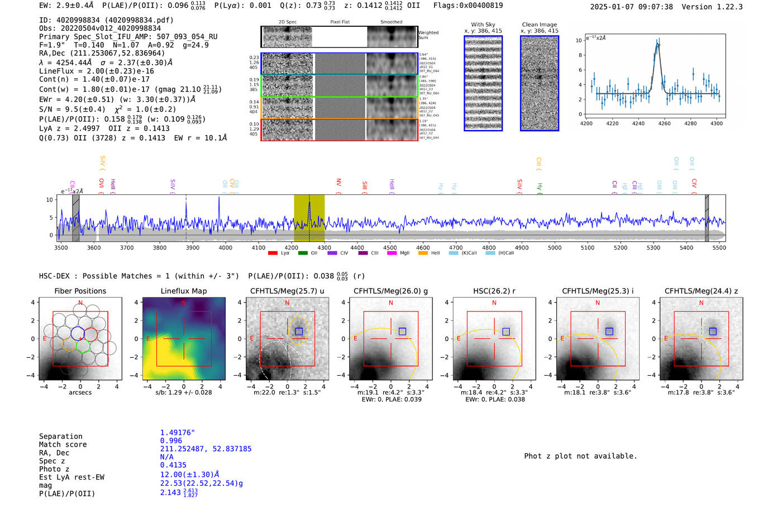This screenshot has height=532, width=782.
Task: Click the Photo z value 0.4135
Action: click(173, 465)
